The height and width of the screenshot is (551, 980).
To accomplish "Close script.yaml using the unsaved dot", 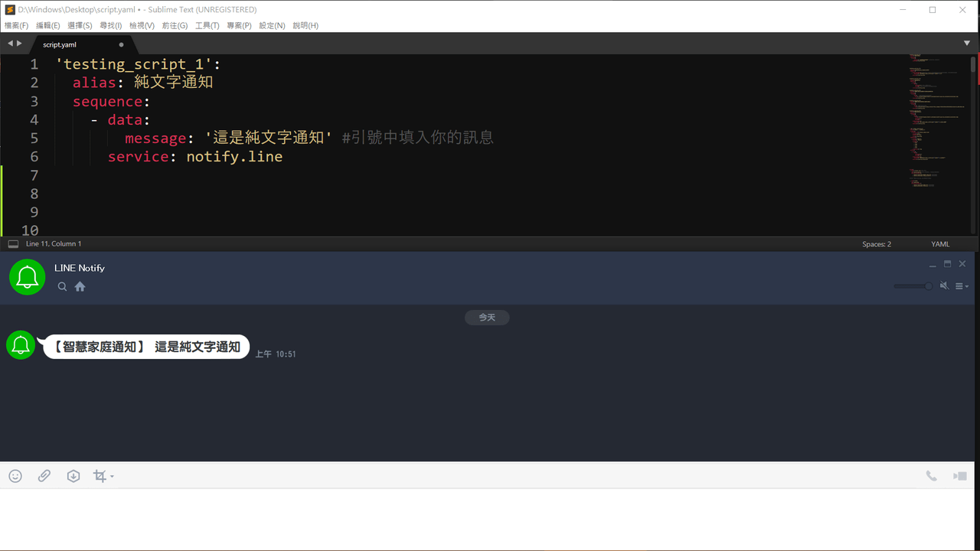I will [x=121, y=44].
